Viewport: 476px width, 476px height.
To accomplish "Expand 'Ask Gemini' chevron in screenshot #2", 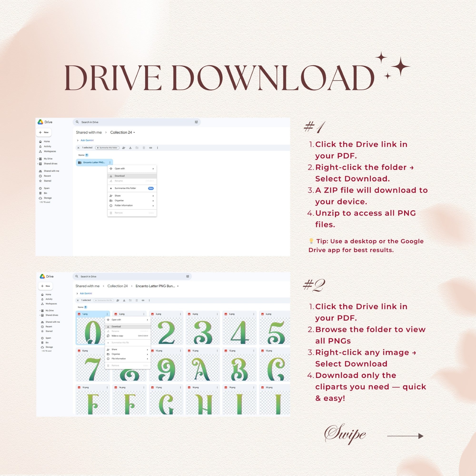I will tap(77, 293).
